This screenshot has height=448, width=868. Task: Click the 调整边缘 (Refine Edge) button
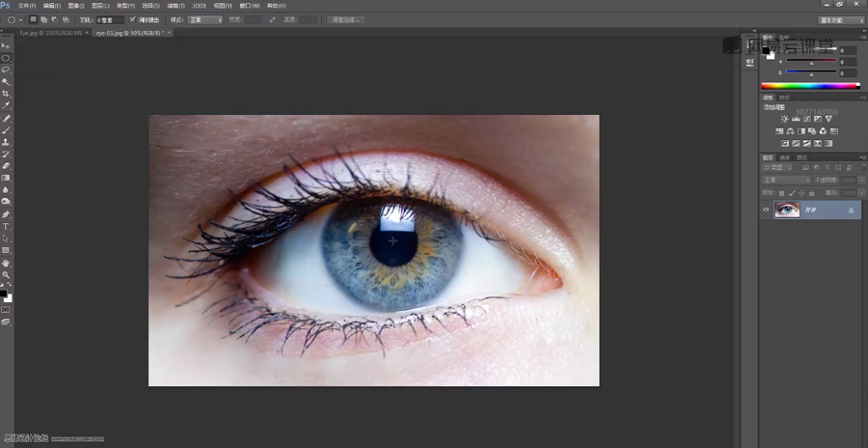345,19
